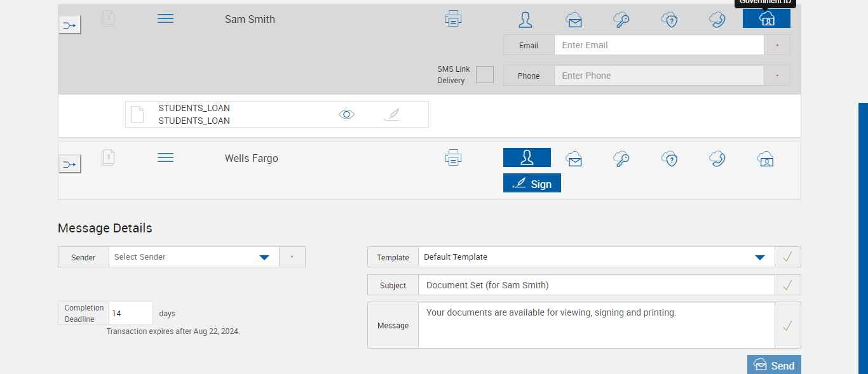Viewport: 868px width, 374px height.
Task: Click the Enter Email input field
Action: pos(658,45)
